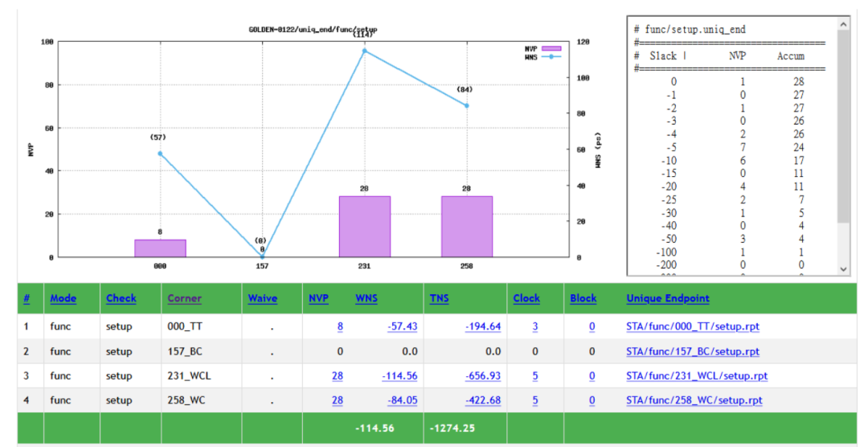The width and height of the screenshot is (868, 447).
Task: Sort by WNS column header
Action: 366,298
